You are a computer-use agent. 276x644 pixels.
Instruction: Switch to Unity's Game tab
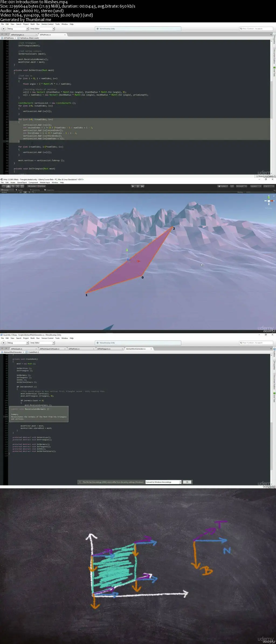19,190
